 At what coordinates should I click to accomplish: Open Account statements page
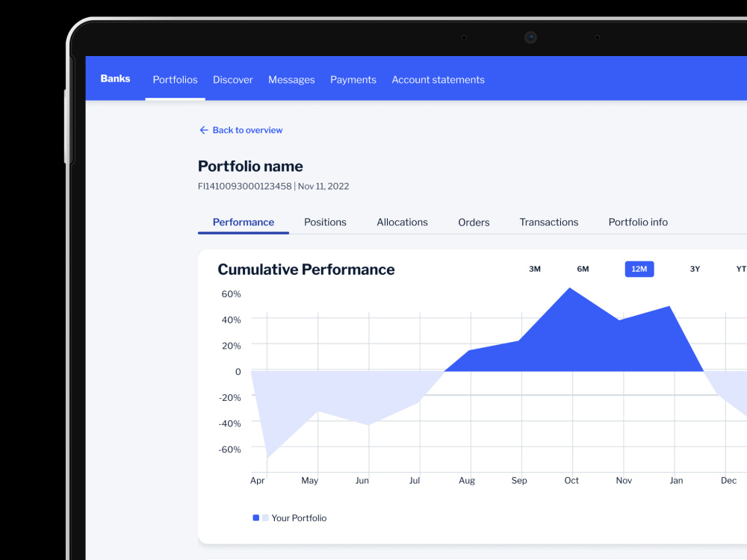pos(438,80)
